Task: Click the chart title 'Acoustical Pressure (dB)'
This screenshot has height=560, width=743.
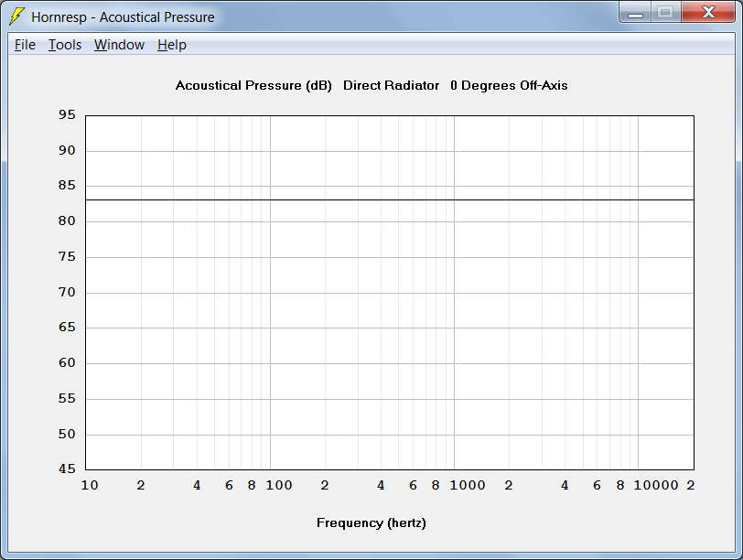Action: 253,85
